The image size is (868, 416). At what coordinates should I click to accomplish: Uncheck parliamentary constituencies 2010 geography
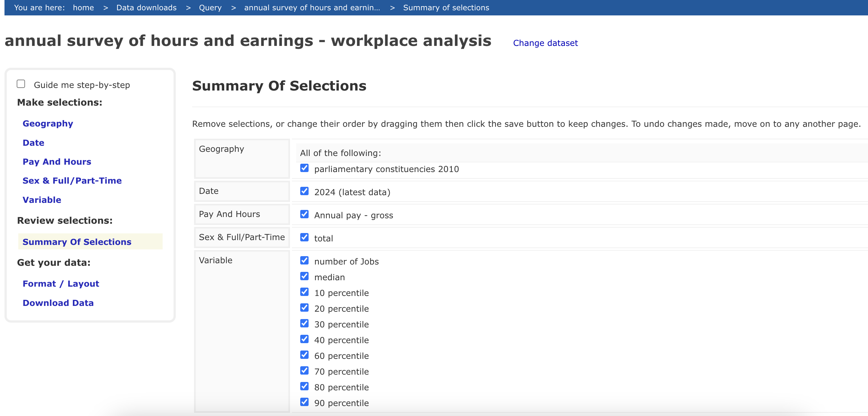[x=304, y=168]
